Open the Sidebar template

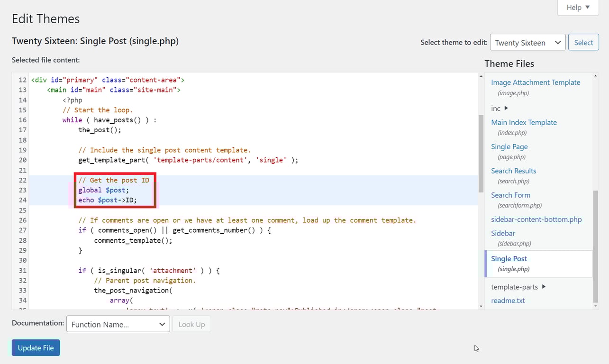502,233
